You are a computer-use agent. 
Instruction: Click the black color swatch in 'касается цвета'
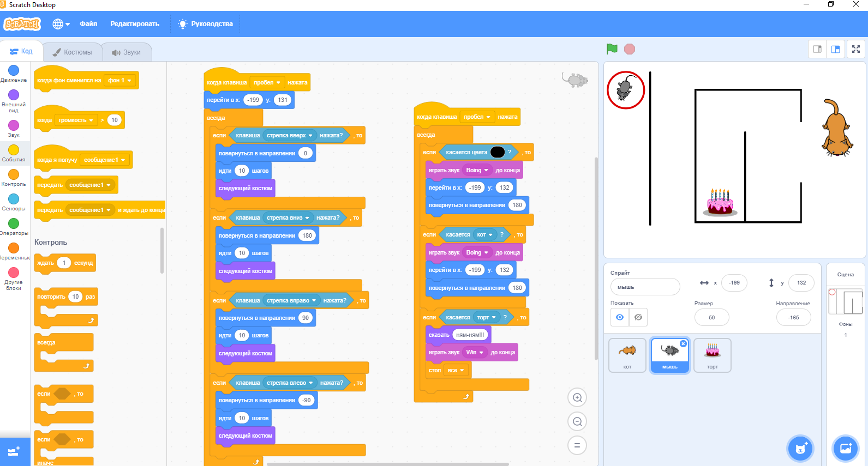click(497, 153)
